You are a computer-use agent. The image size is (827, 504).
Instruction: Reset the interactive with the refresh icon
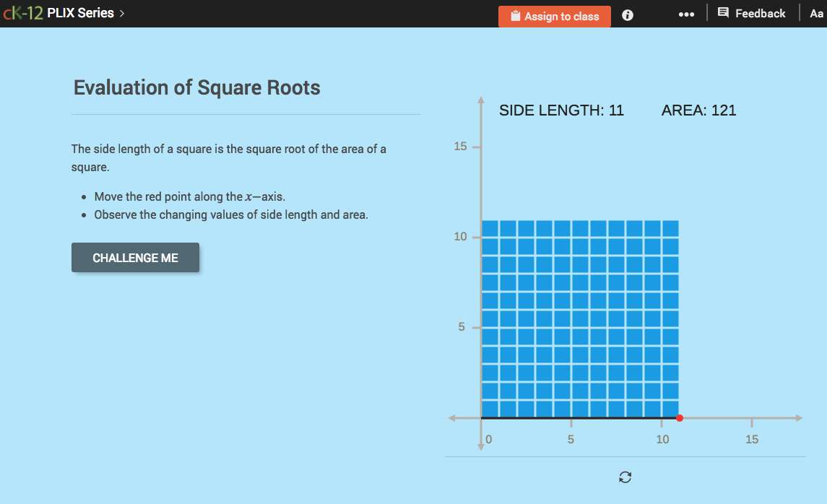625,477
